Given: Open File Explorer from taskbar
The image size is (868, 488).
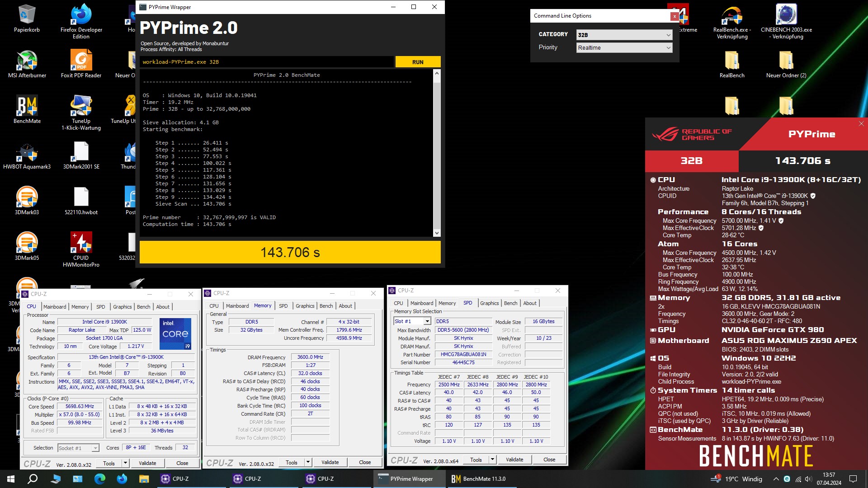Looking at the screenshot, I should [x=144, y=479].
